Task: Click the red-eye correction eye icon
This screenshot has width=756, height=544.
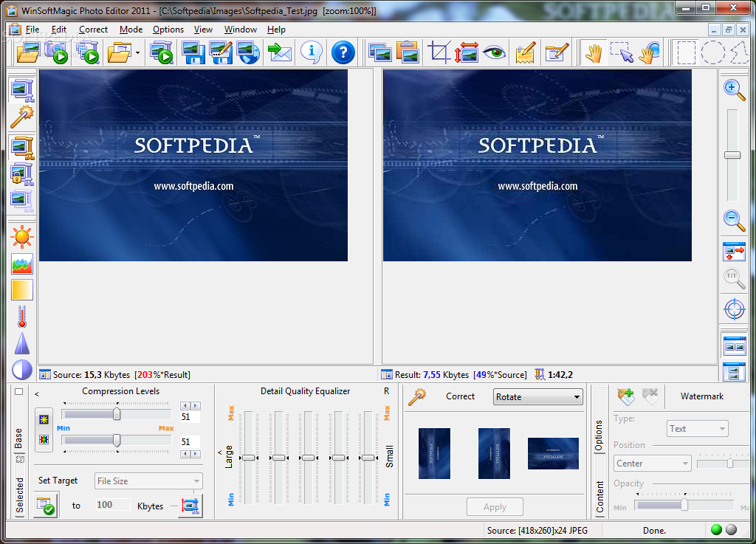Action: [494, 52]
